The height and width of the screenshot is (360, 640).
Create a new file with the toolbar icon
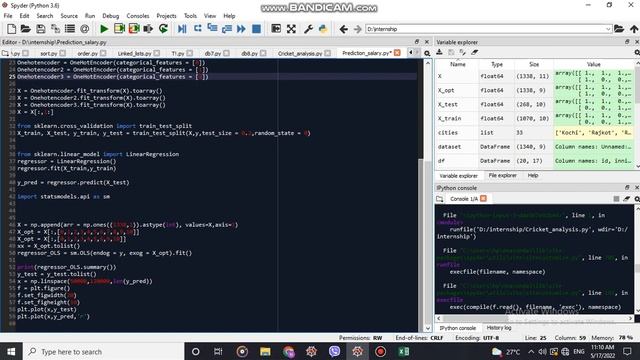click(x=11, y=29)
